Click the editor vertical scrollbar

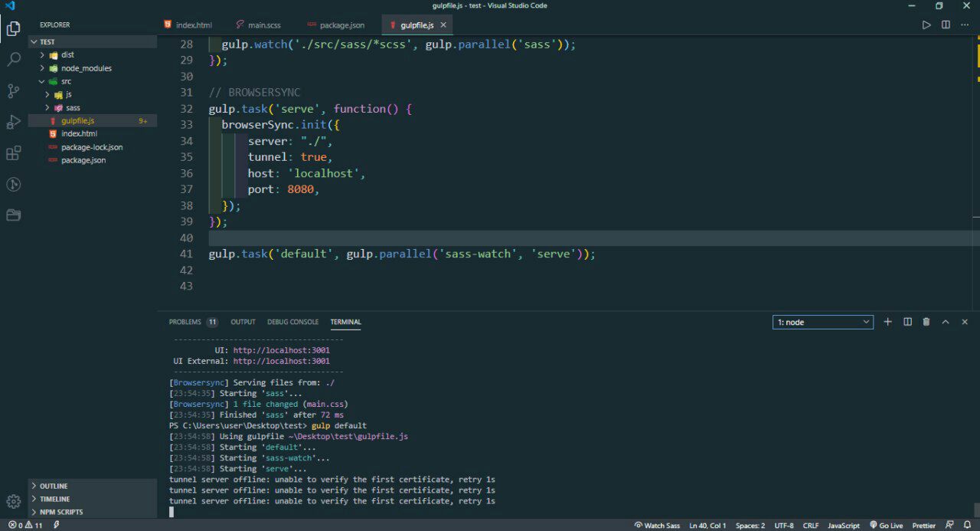(977, 173)
